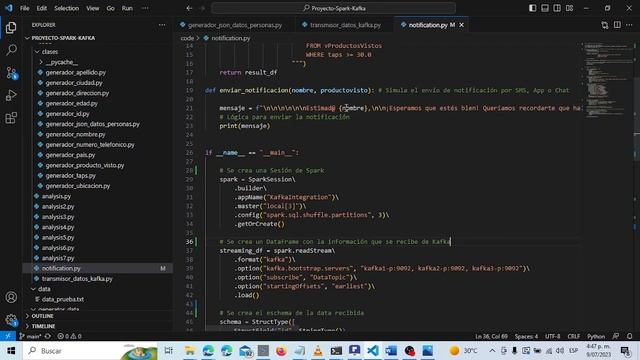
Task: Open the customize layout icon
Action: click(x=569, y=8)
